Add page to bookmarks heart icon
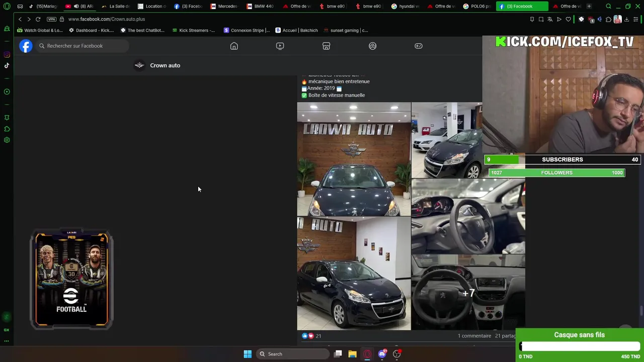The image size is (644, 362). pyautogui.click(x=568, y=19)
